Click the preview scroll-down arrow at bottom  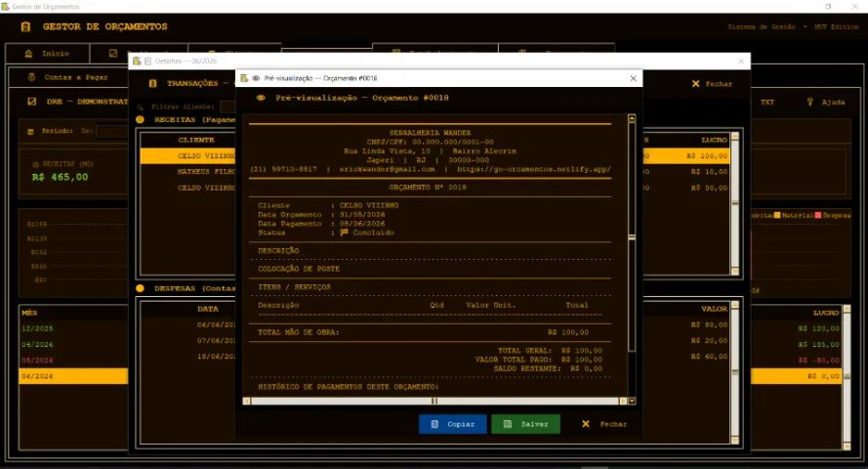[x=632, y=401]
